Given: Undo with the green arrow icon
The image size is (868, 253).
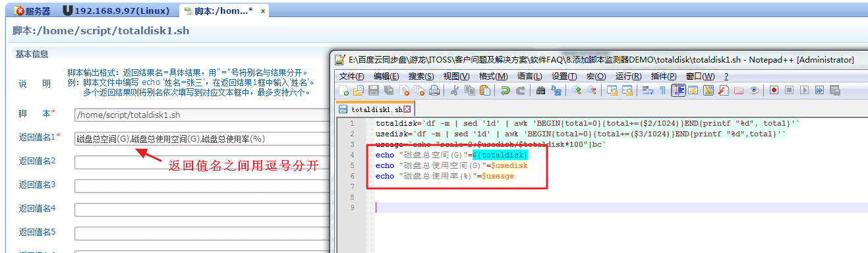Looking at the screenshot, I should [505, 90].
